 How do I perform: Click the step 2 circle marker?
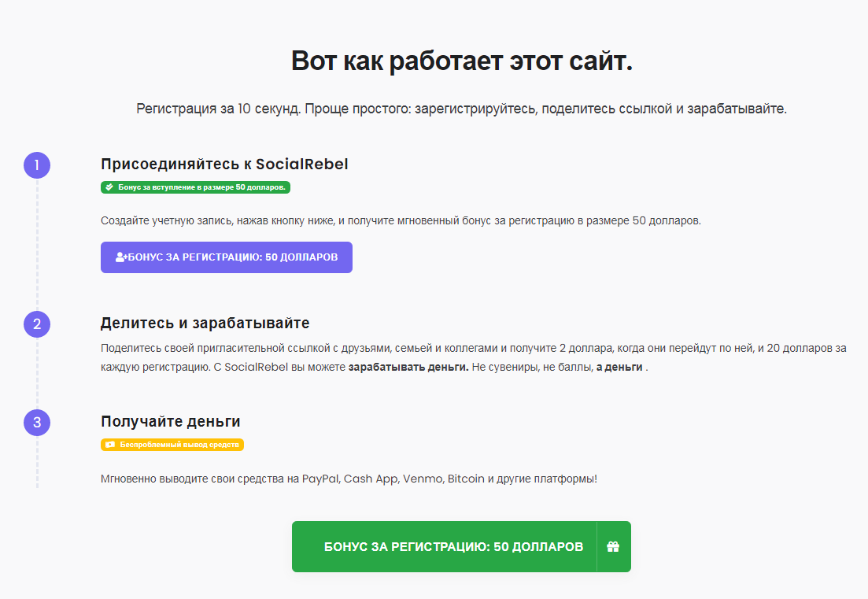(37, 324)
